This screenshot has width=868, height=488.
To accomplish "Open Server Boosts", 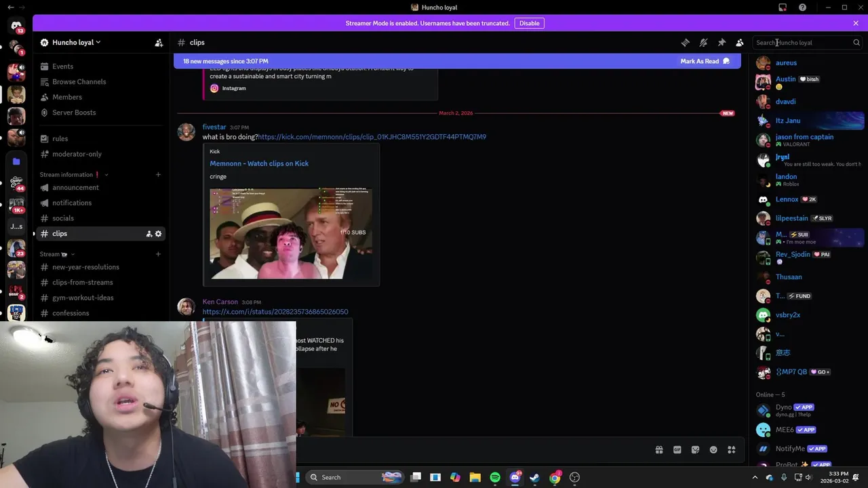I will pos(102,113).
